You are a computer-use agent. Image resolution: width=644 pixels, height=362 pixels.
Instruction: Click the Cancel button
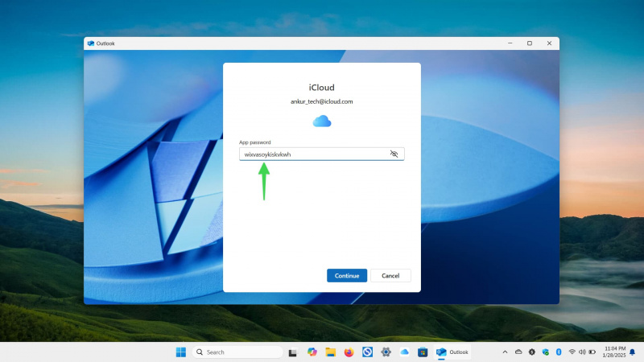(390, 276)
